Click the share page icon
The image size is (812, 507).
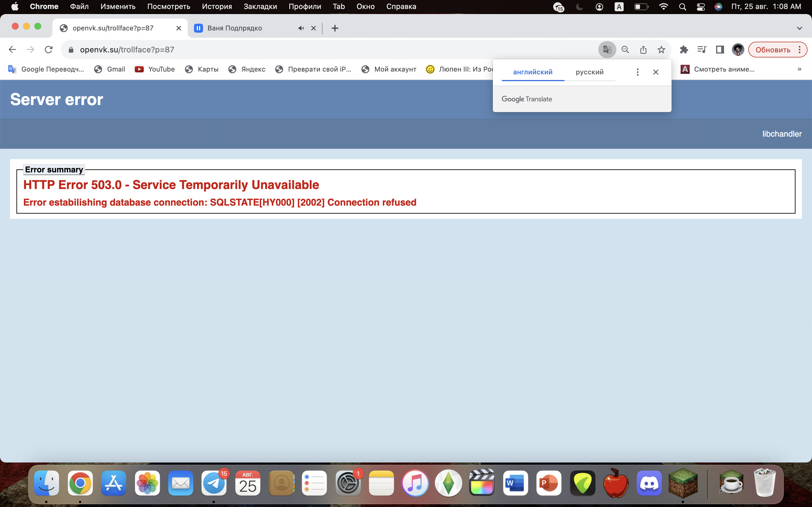tap(643, 50)
